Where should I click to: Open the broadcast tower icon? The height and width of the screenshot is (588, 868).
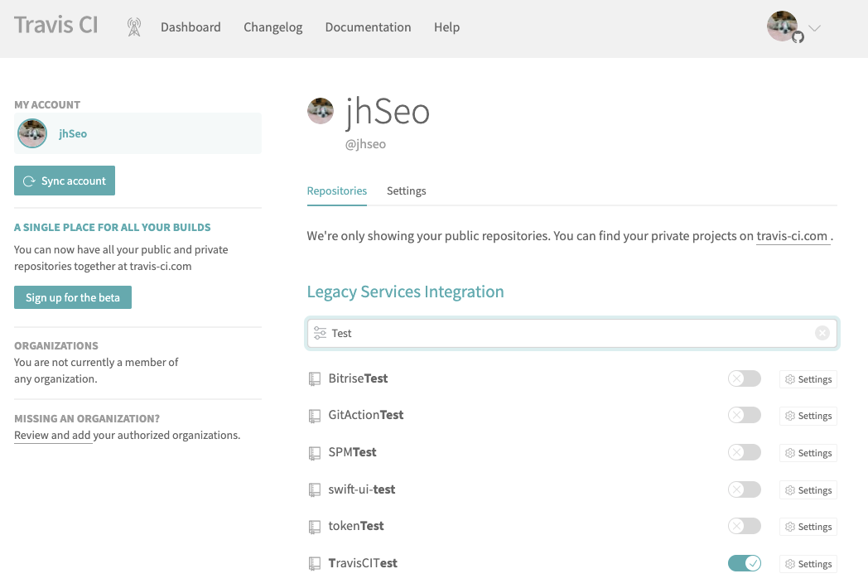[x=134, y=27]
